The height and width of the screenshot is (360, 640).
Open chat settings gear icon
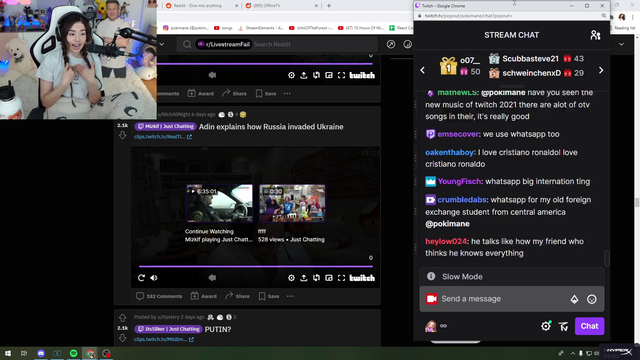pyautogui.click(x=546, y=326)
